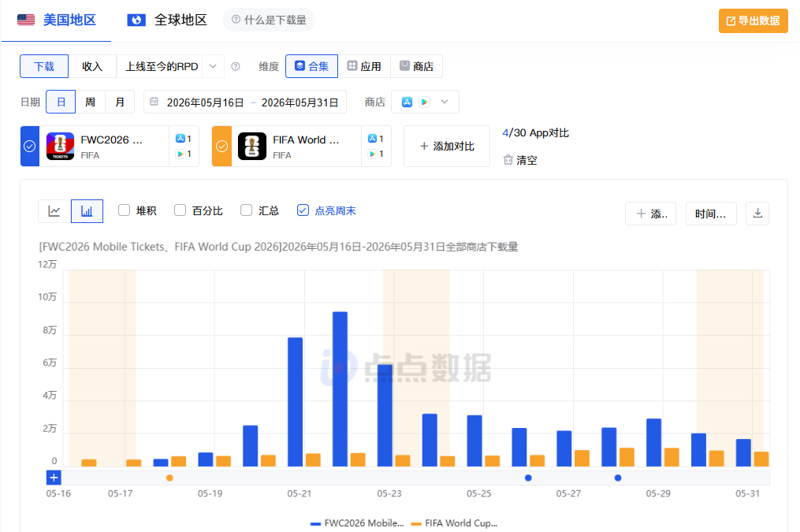Select 应用 dimension tab
Image resolution: width=800 pixels, height=532 pixels.
(x=364, y=66)
